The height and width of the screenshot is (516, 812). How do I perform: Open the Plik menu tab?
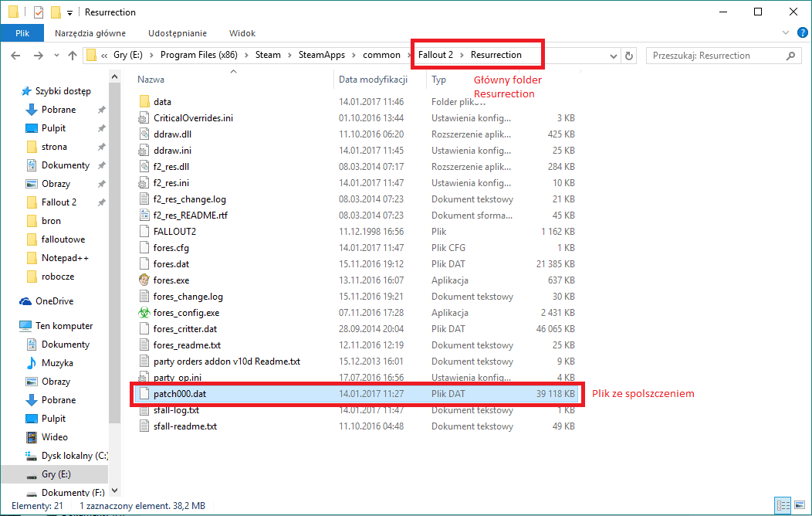(22, 33)
